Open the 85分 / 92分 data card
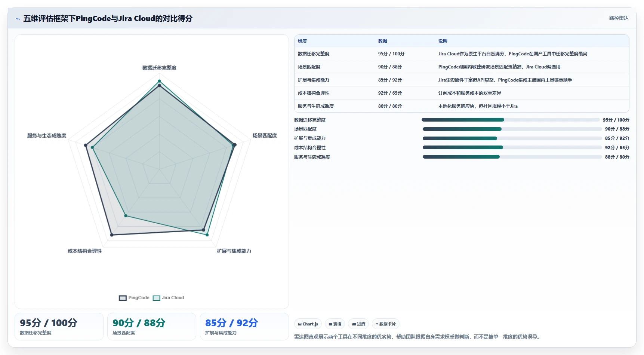This screenshot has height=355, width=644. [244, 327]
